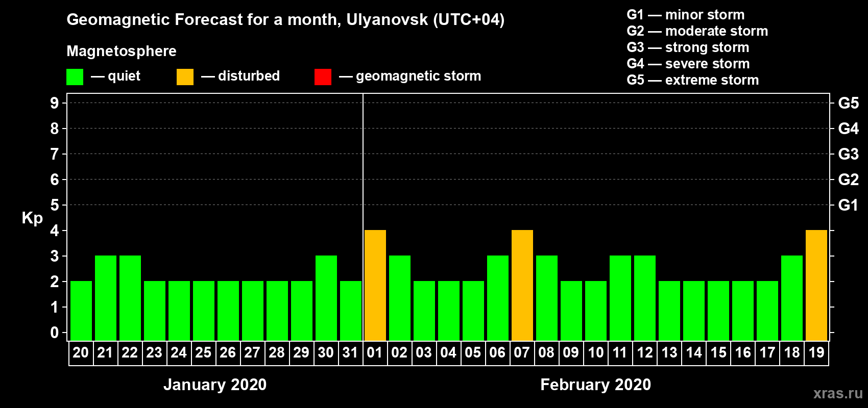Click the Kp axis value '0'

[55, 333]
